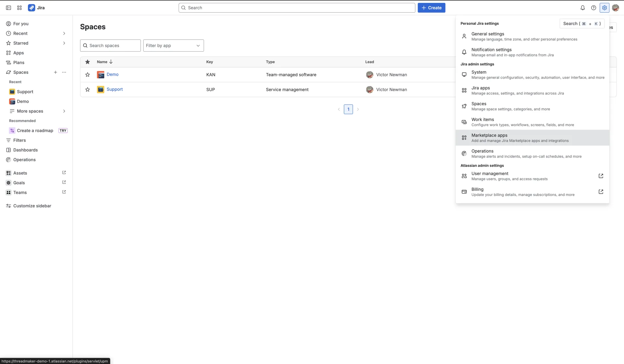Open General settings in the settings menu
This screenshot has height=364, width=624.
tap(532, 36)
